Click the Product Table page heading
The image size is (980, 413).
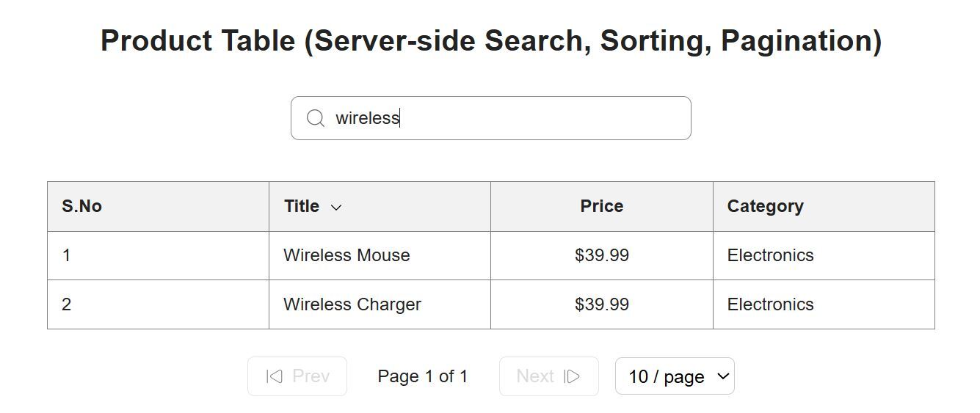point(490,40)
